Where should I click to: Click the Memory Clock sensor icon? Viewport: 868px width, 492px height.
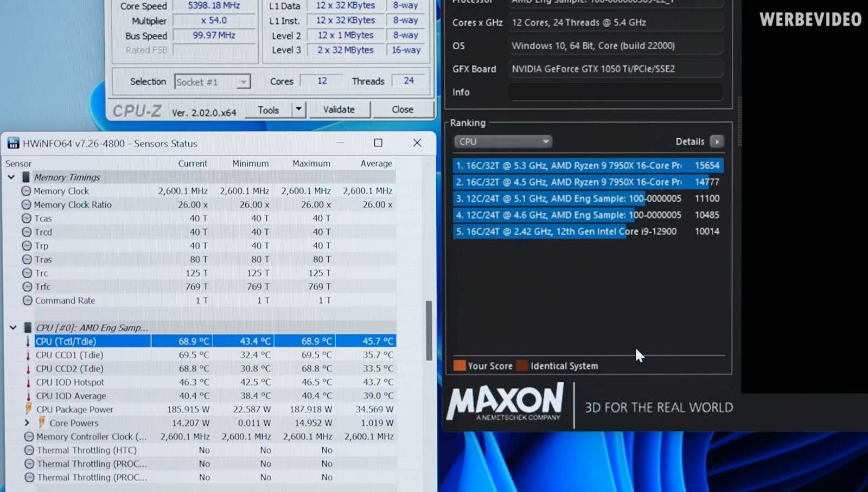[x=26, y=191]
